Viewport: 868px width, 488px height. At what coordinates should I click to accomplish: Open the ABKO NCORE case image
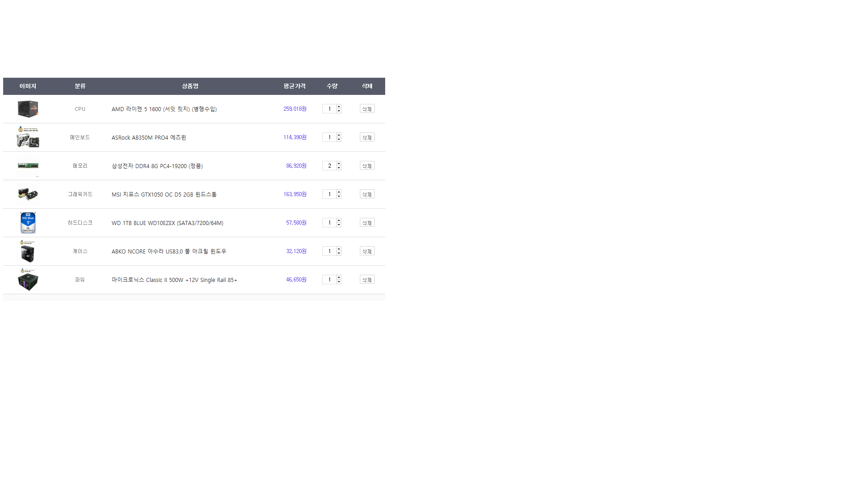28,251
